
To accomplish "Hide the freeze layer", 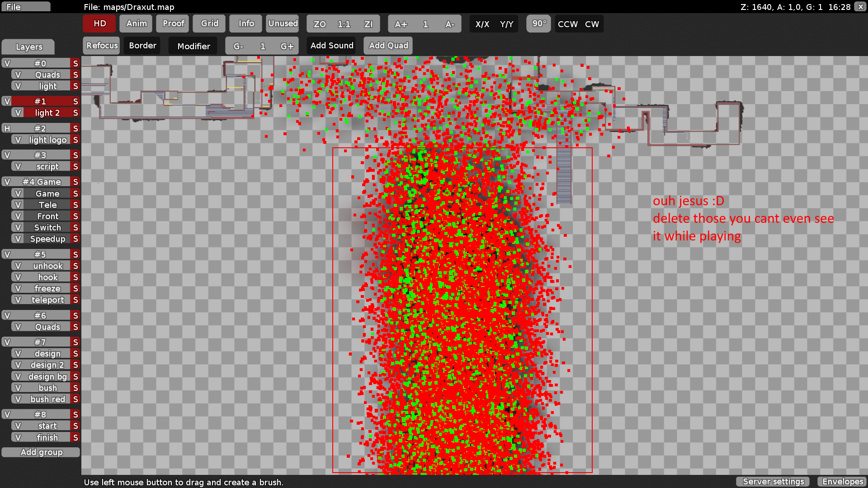I will tap(18, 288).
